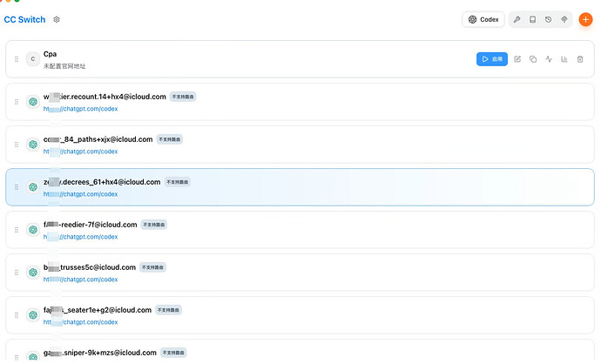Add a new provider with orange plus
Viewport: 601px width, 364px height.
pos(585,19)
